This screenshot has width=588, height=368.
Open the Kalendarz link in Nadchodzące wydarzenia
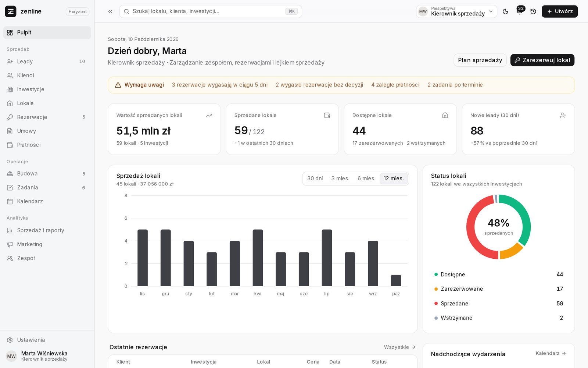click(x=551, y=353)
